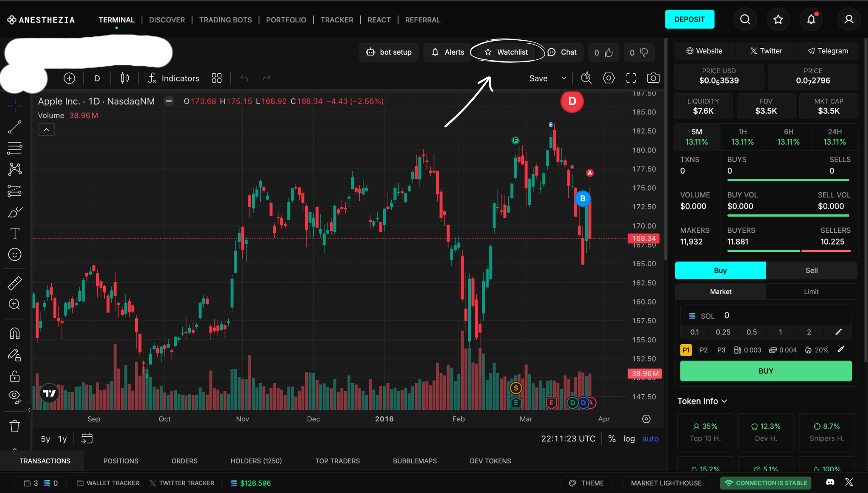
Task: Click the thumbs up vote icon
Action: pos(609,53)
